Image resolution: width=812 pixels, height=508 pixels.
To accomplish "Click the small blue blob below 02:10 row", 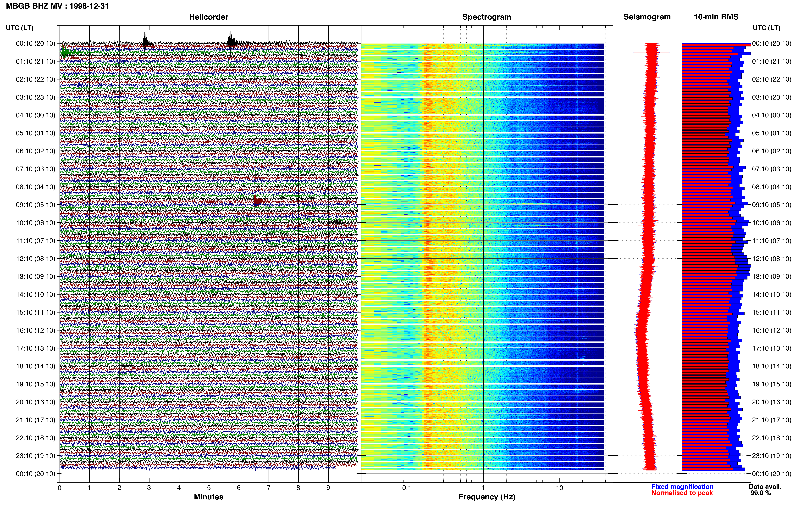I will [79, 85].
